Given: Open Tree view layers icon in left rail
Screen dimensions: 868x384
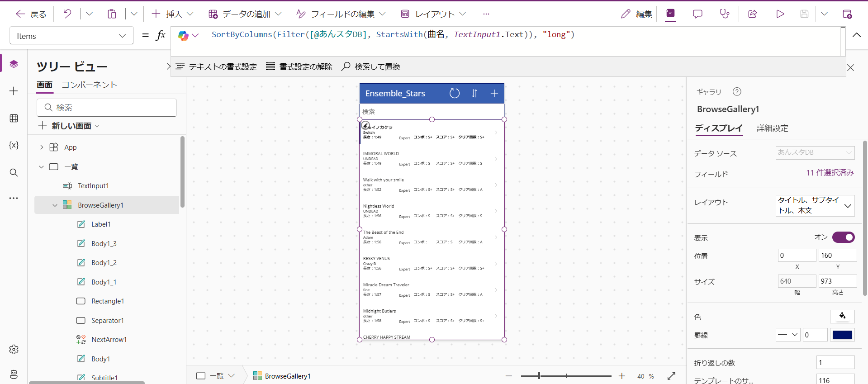Looking at the screenshot, I should click(x=14, y=64).
